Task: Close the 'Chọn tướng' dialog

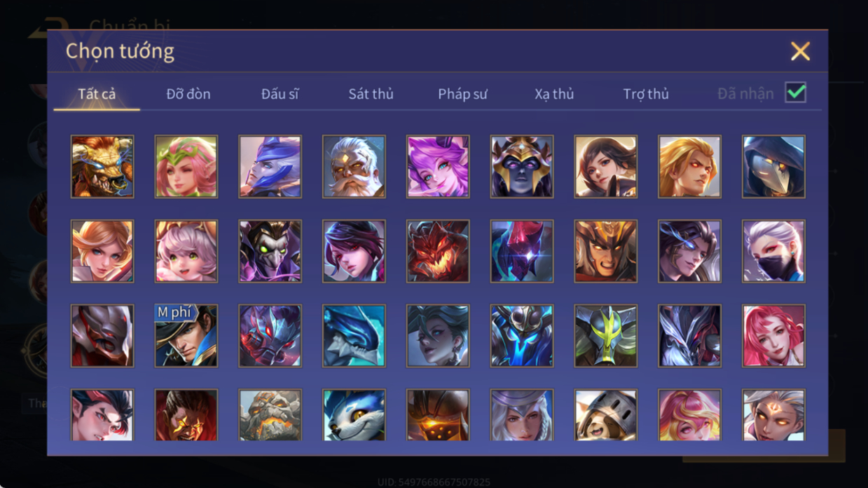Action: pos(800,51)
